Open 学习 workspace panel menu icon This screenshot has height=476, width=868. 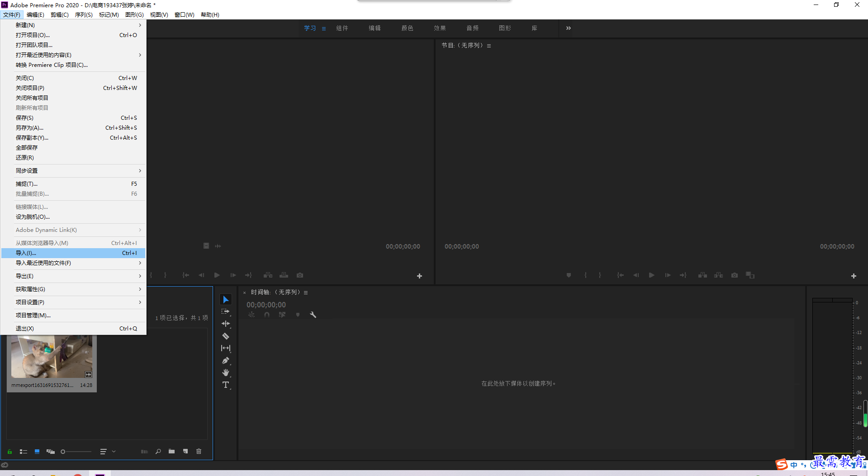323,28
